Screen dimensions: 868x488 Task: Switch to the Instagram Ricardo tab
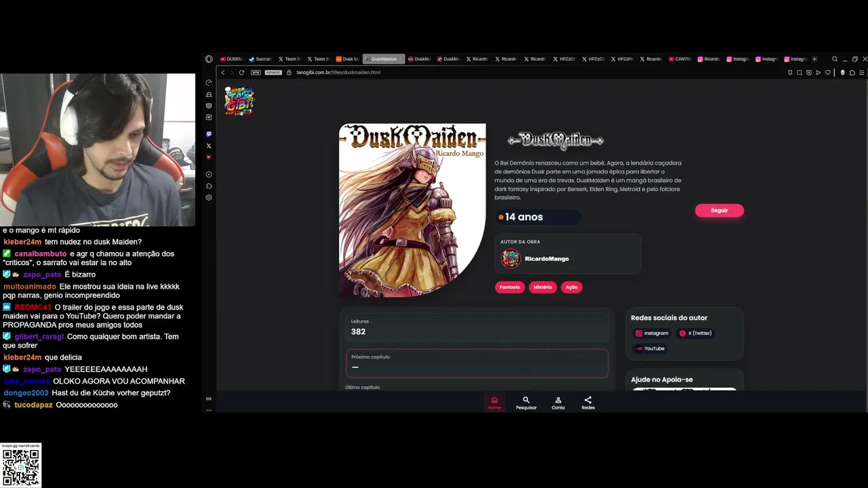click(x=709, y=59)
